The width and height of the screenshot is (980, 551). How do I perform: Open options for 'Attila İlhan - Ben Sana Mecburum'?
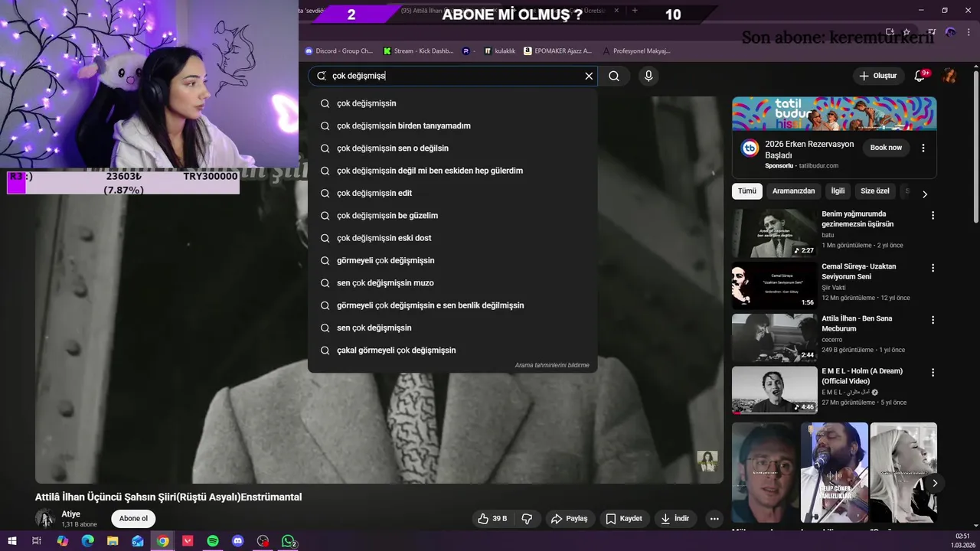click(x=933, y=320)
